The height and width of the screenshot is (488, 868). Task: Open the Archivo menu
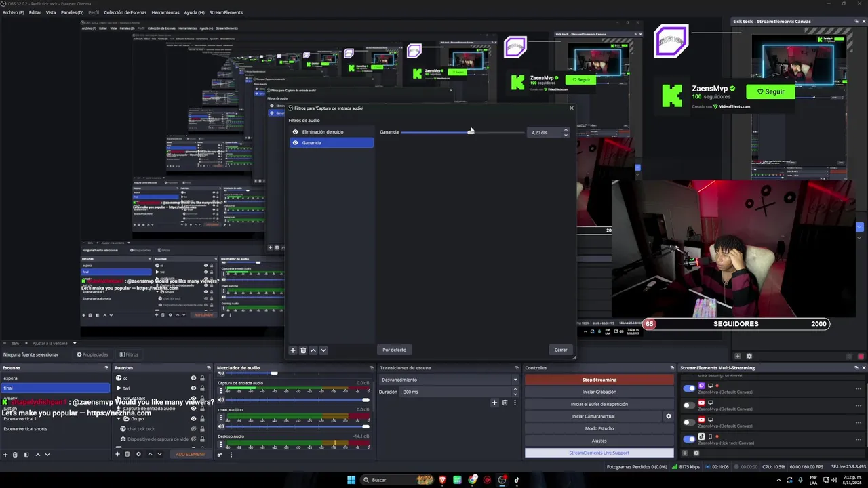tap(13, 12)
